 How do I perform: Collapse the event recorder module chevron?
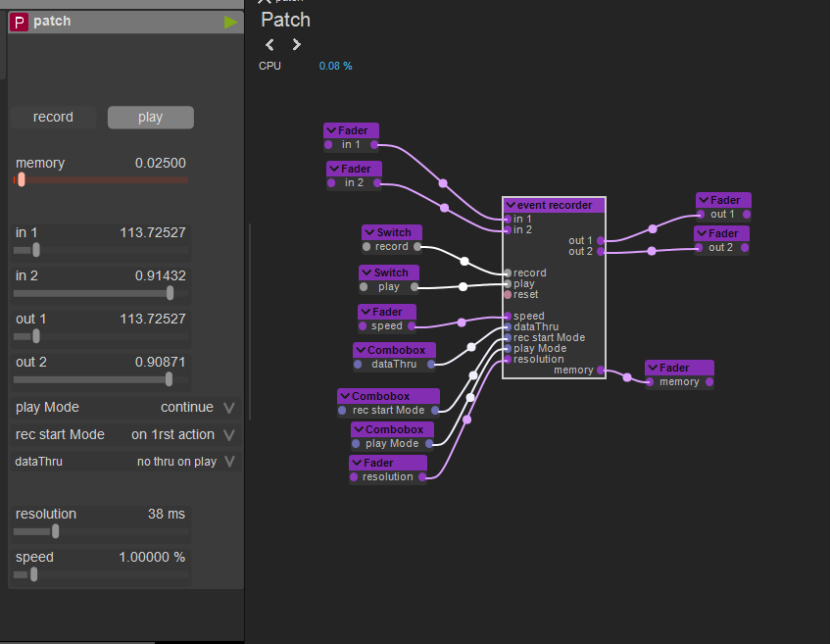pos(511,206)
